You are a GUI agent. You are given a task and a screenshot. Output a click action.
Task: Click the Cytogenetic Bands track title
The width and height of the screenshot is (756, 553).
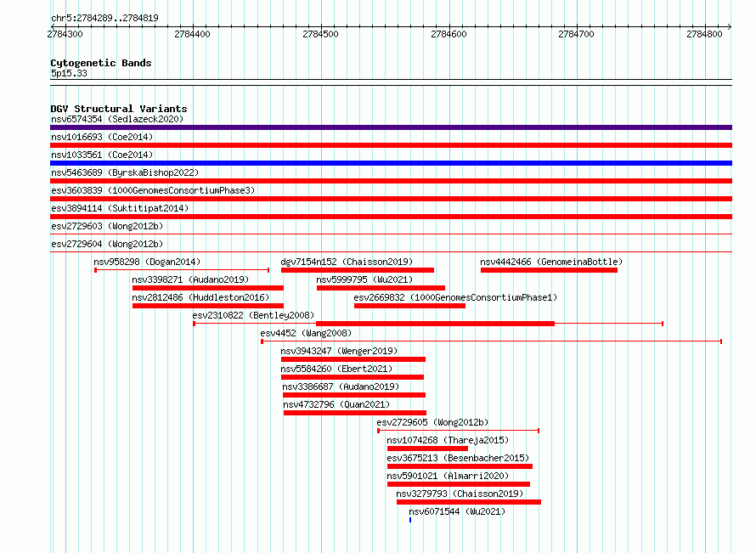(x=101, y=63)
